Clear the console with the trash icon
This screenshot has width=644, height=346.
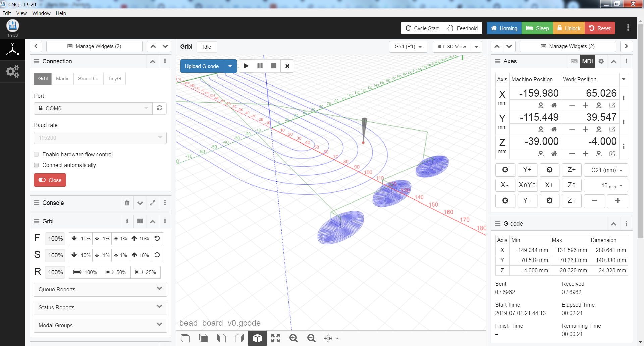coord(127,203)
